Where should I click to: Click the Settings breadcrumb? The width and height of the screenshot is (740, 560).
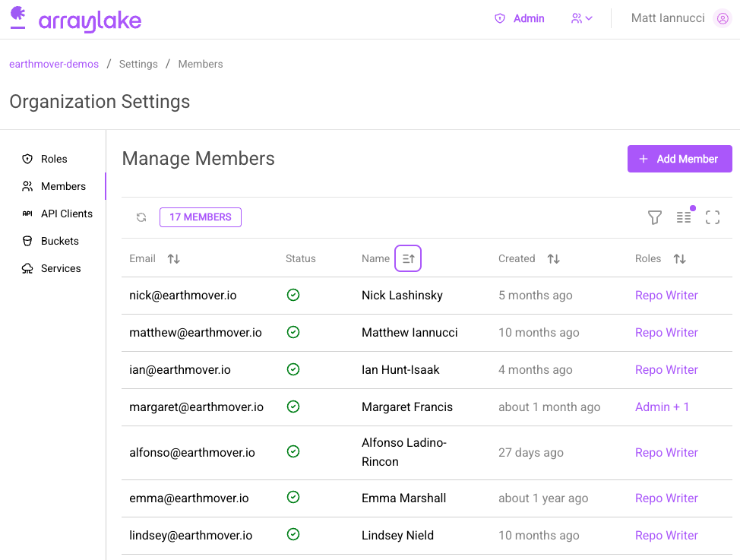138,64
